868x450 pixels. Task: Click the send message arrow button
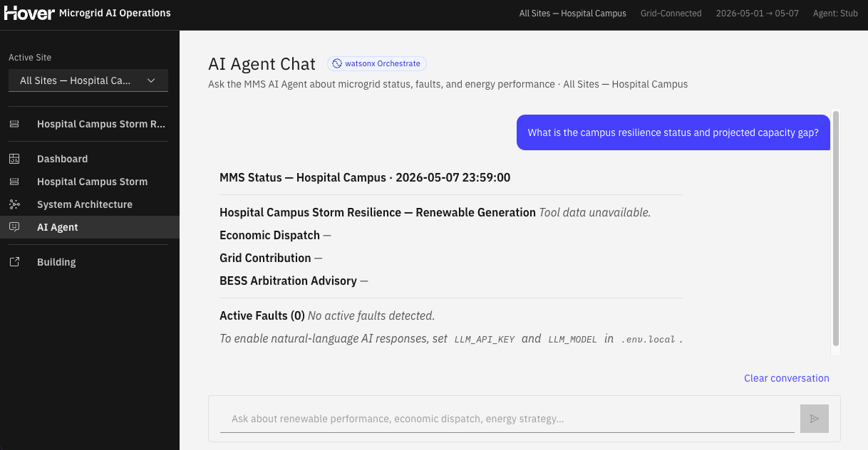click(815, 419)
